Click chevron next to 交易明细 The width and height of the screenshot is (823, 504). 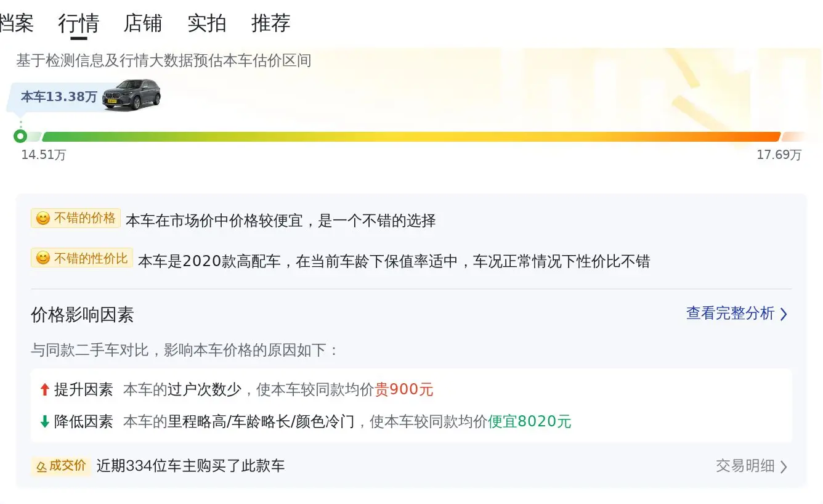[x=784, y=467]
